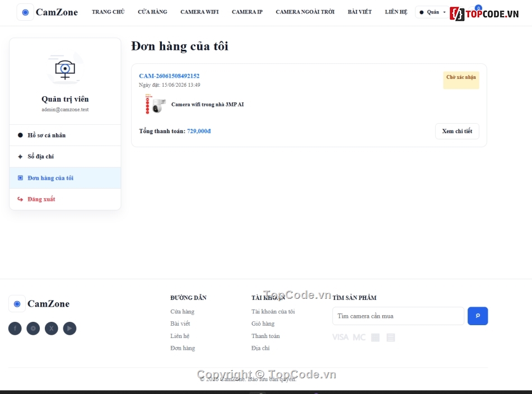Click the blue search icon button
This screenshot has width=532, height=394.
tap(478, 316)
